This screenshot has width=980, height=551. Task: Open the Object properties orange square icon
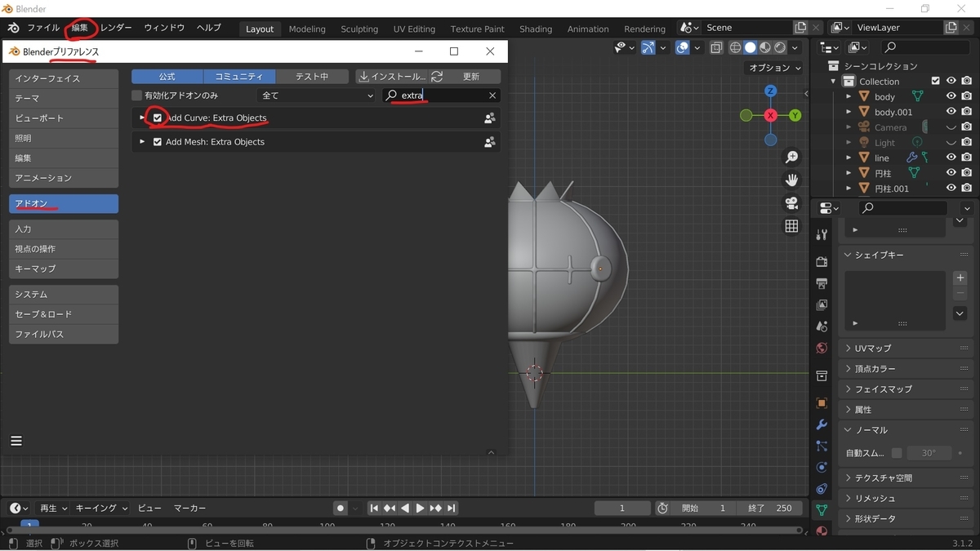822,402
